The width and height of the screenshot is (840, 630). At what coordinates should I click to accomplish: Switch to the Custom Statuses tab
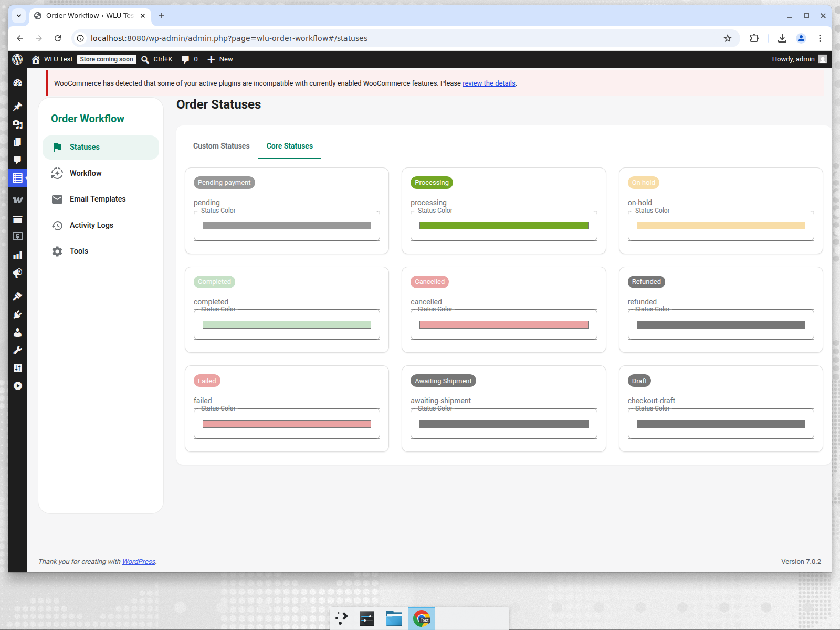click(222, 146)
